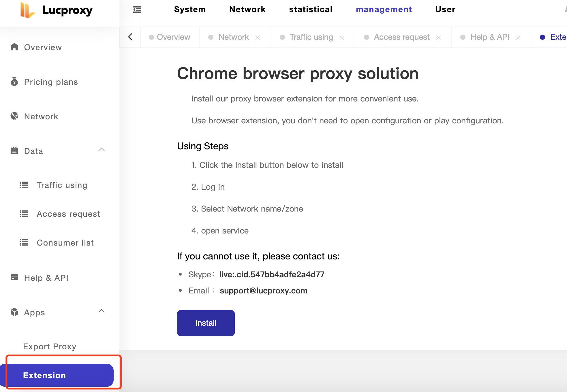Collapse the Apps group chevron
This screenshot has height=392, width=567.
[102, 311]
